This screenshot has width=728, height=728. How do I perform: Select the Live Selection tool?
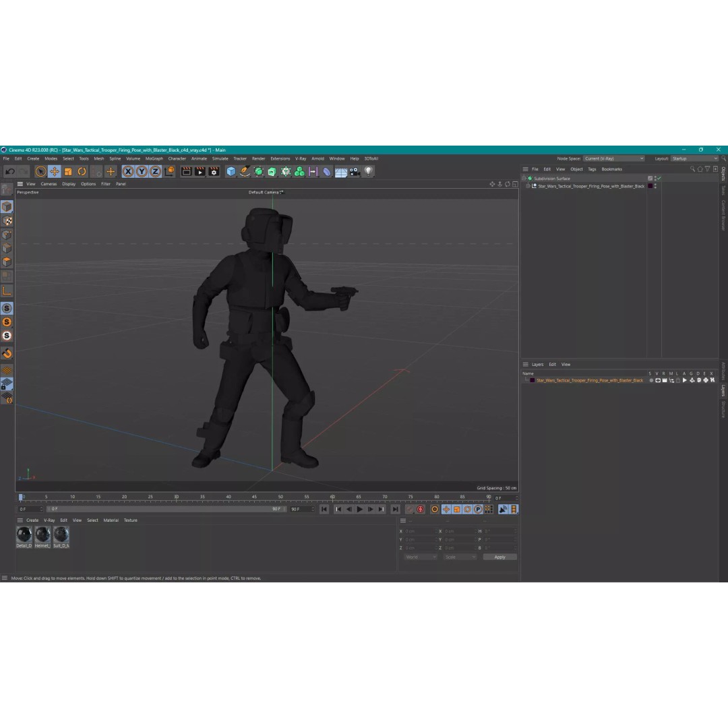pos(41,171)
